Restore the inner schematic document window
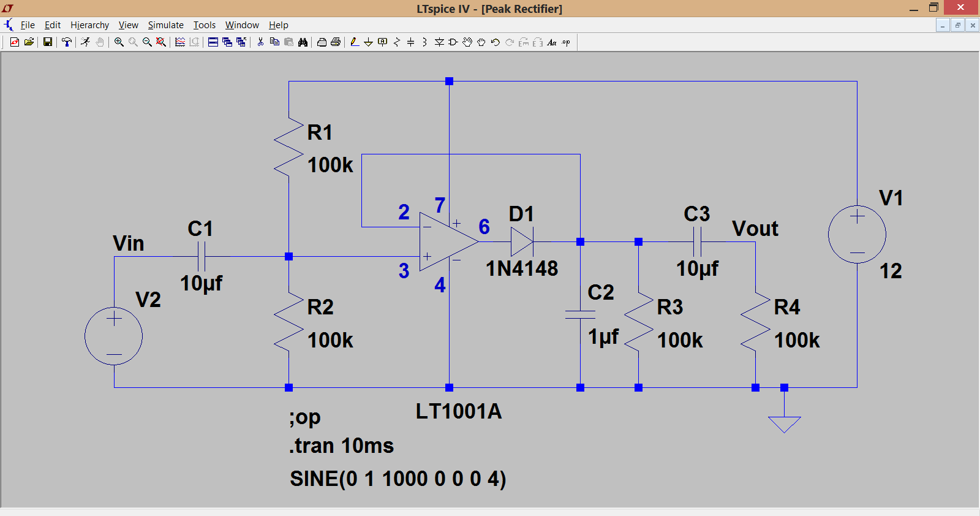 coord(957,25)
